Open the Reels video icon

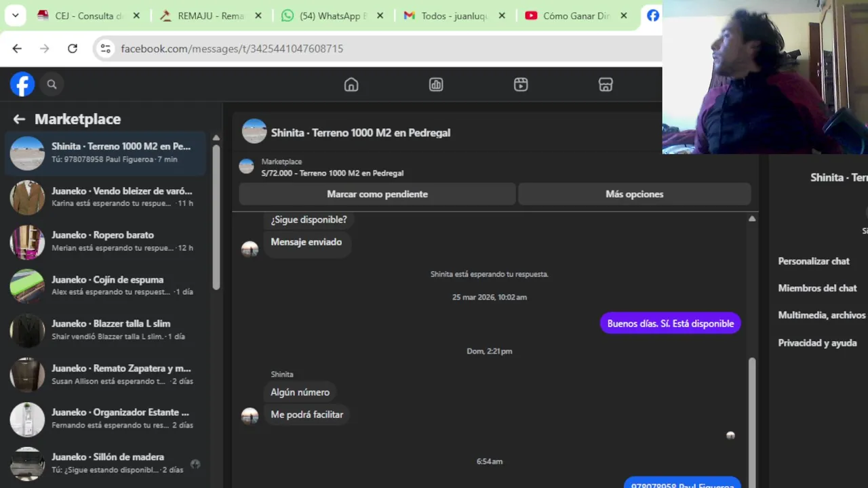[x=521, y=85]
